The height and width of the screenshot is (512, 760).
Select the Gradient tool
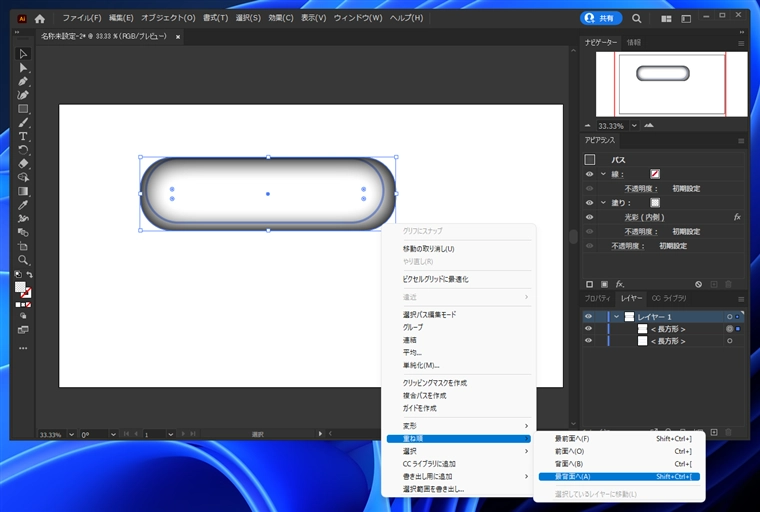pos(23,191)
